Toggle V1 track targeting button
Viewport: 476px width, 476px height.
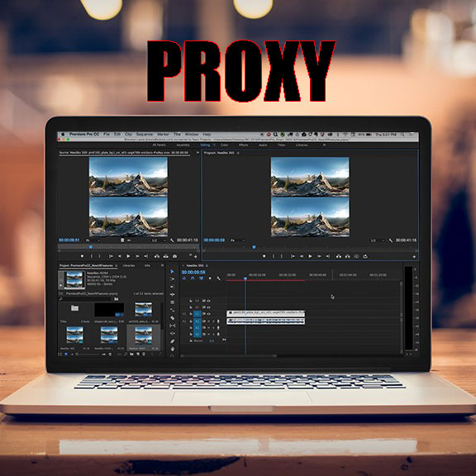[x=198, y=314]
